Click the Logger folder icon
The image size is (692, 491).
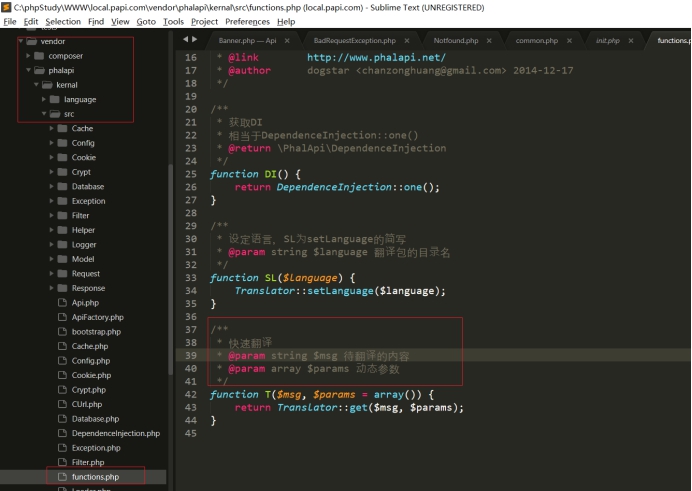(x=63, y=244)
